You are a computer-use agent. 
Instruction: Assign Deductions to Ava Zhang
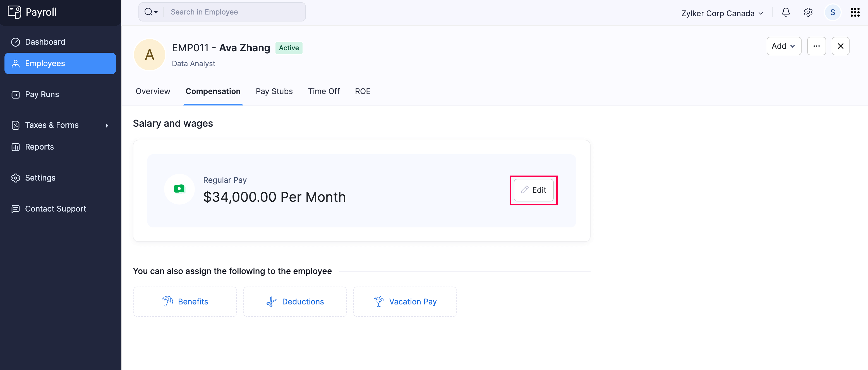click(x=294, y=301)
